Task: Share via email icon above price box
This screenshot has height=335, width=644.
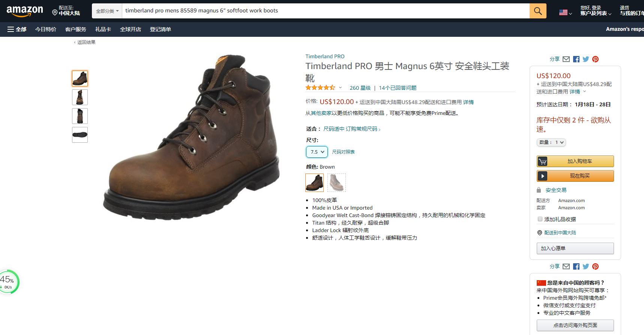Action: pos(566,59)
